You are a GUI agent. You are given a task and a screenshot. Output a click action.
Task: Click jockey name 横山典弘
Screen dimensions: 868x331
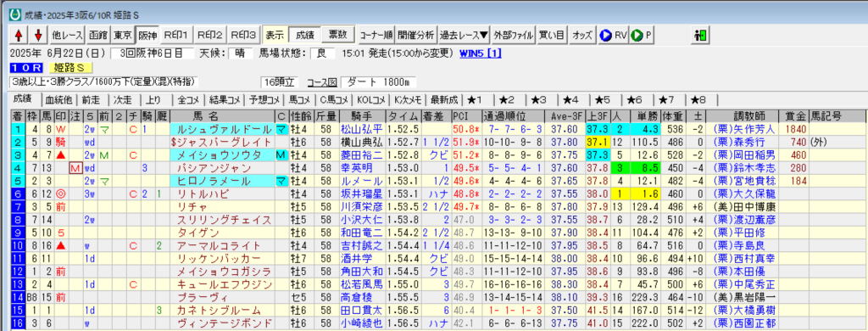(x=360, y=142)
